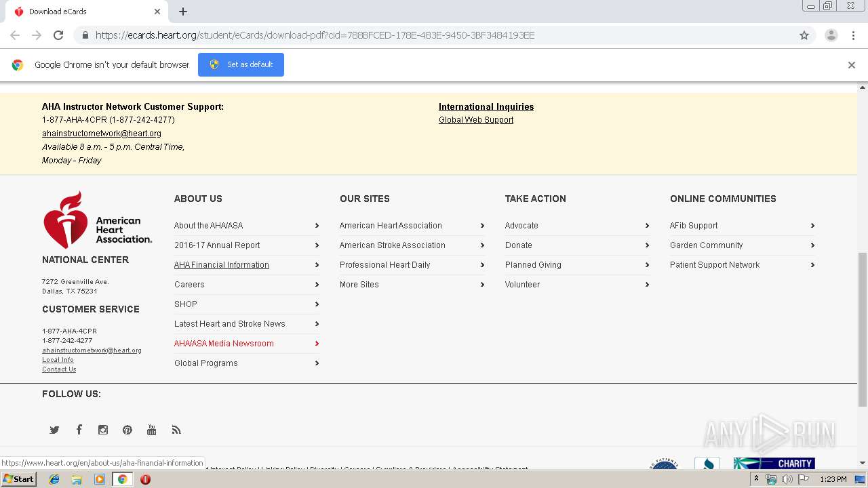The image size is (868, 488).
Task: Open AHA/ASA Media Newsroom link
Action: 224,344
